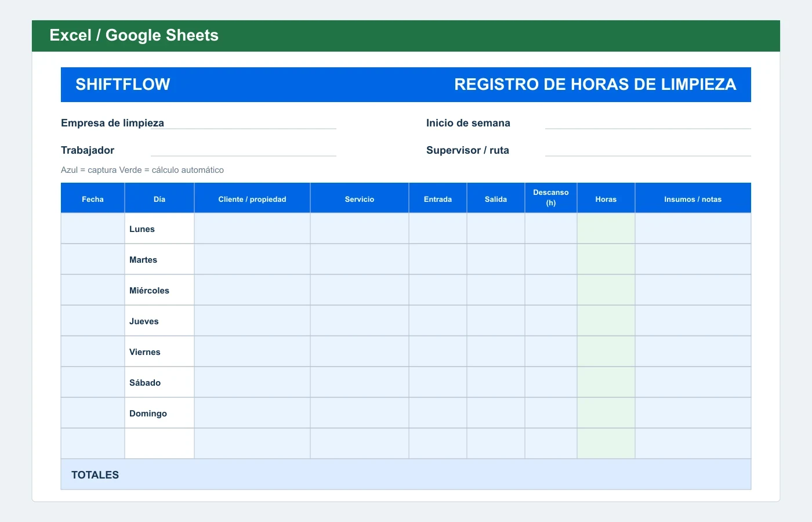Click the Sábado cell
Image resolution: width=812 pixels, height=522 pixels.
159,382
